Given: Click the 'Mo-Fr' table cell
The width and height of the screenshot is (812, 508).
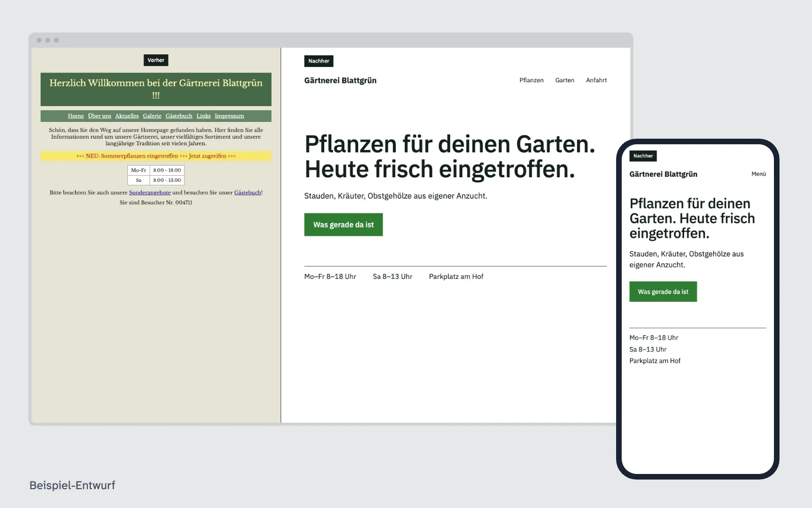Looking at the screenshot, I should 139,170.
